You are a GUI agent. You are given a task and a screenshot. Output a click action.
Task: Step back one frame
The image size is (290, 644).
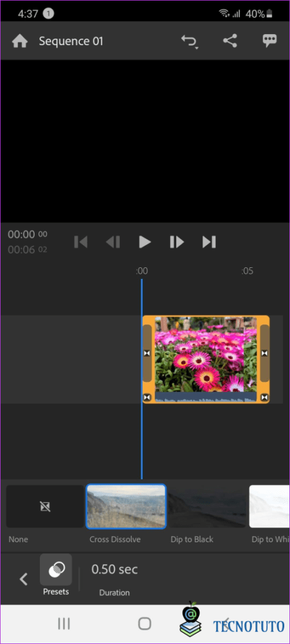[x=113, y=242]
